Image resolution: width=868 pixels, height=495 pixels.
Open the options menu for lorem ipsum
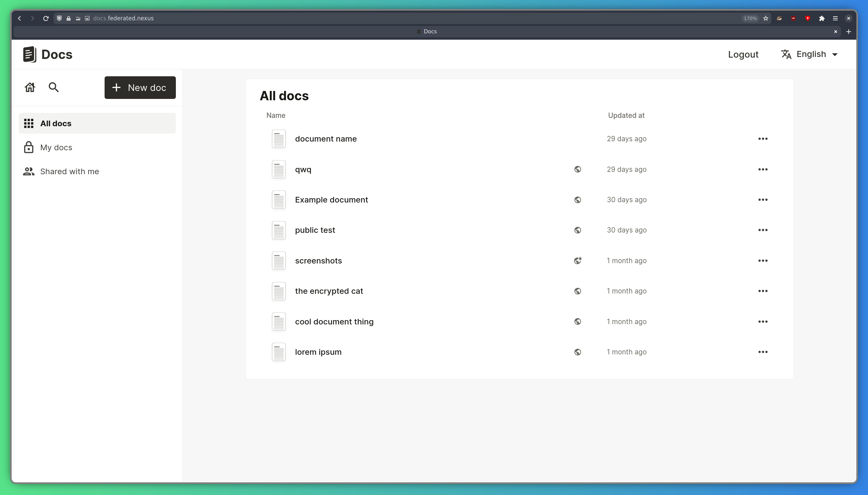tap(763, 352)
